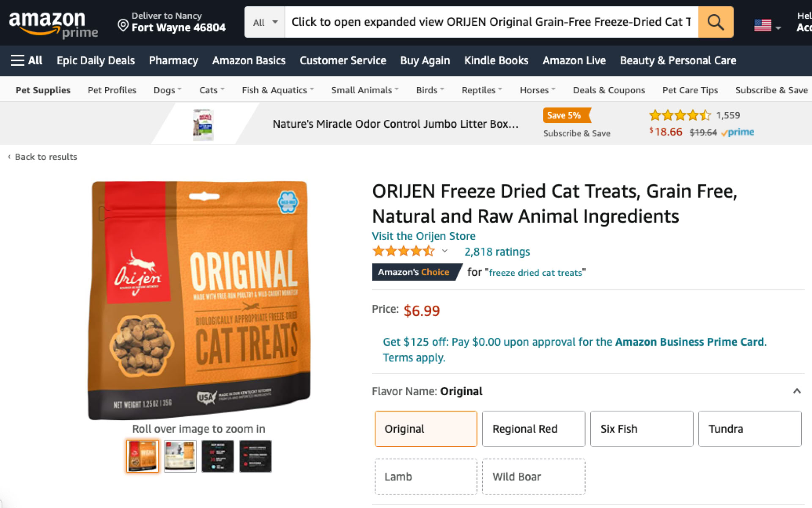Select the Six Fish flavor option

[642, 429]
